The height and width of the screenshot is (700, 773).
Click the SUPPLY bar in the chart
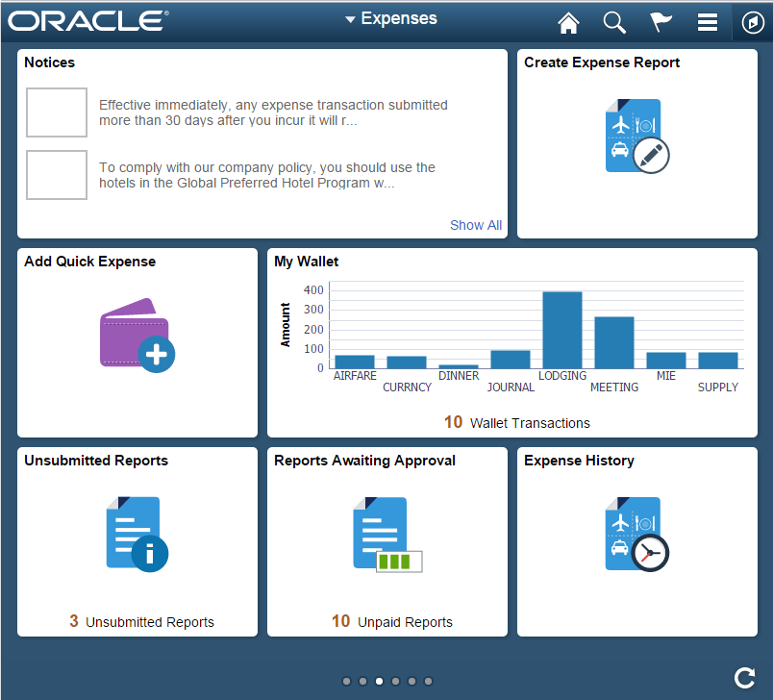[x=718, y=361]
